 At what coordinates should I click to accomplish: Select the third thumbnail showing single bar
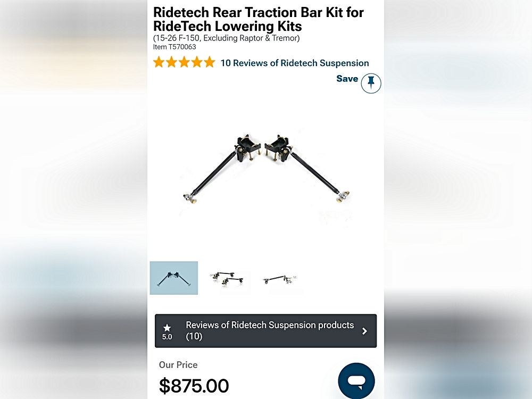[280, 280]
